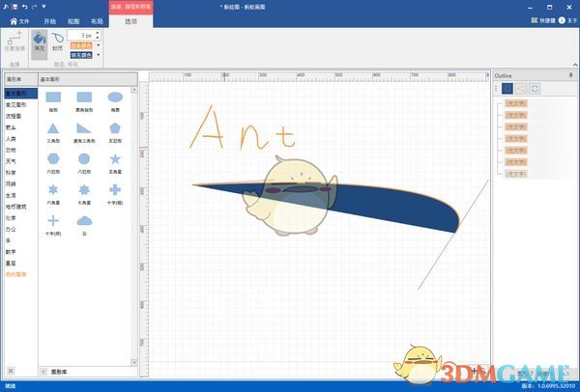Click the red contextual tab header
The width and height of the screenshot is (580, 392).
pos(130,7)
